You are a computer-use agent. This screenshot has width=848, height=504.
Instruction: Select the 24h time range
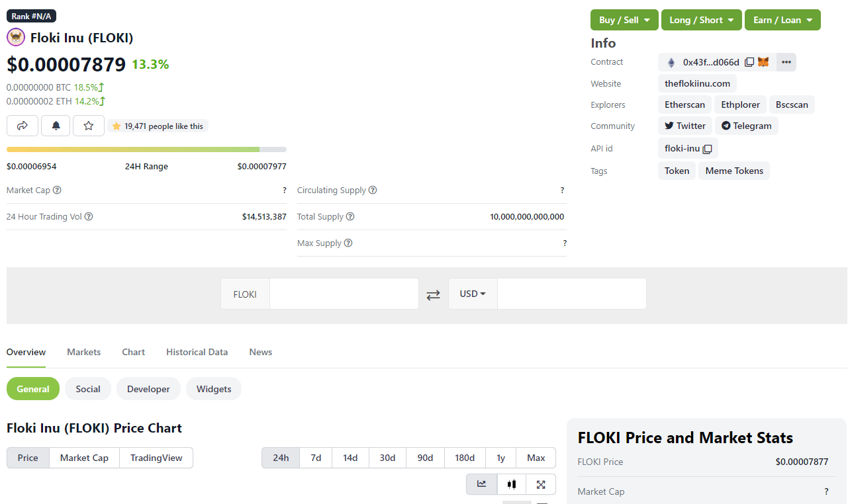coord(281,458)
